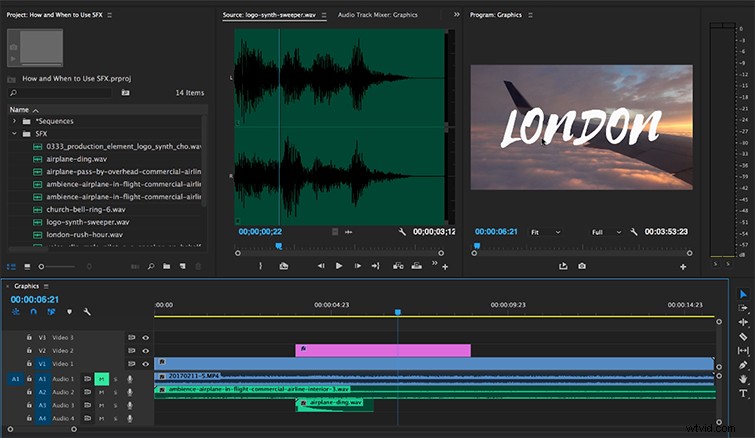This screenshot has width=755, height=438.
Task: Collapse the SFX bin
Action: coord(14,133)
